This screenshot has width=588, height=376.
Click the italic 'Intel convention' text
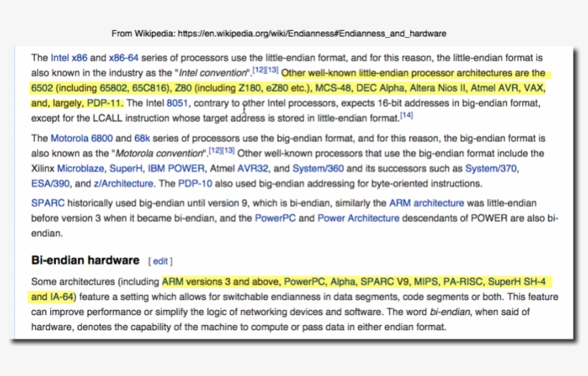tap(213, 73)
